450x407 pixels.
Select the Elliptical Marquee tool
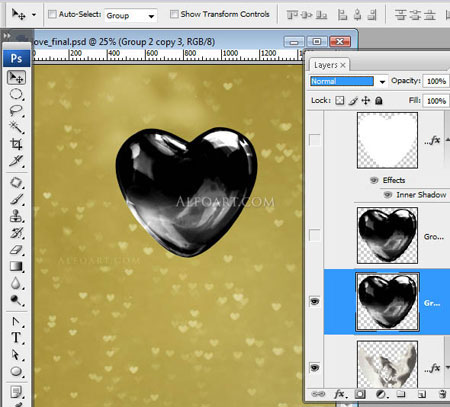[x=16, y=94]
